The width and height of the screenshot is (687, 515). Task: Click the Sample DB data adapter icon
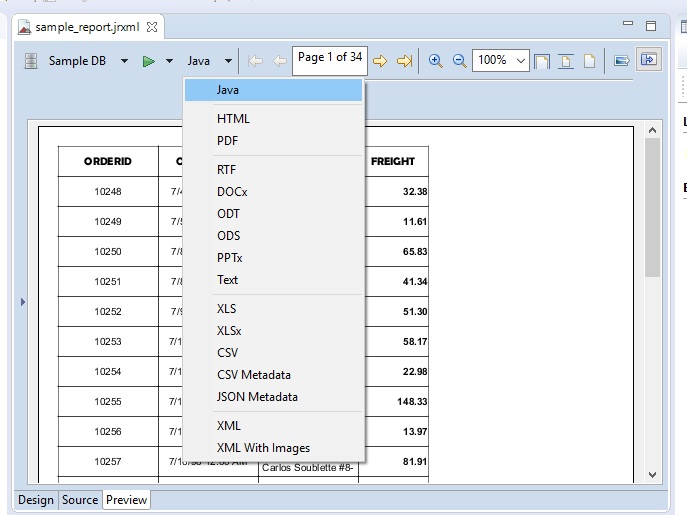pos(31,61)
